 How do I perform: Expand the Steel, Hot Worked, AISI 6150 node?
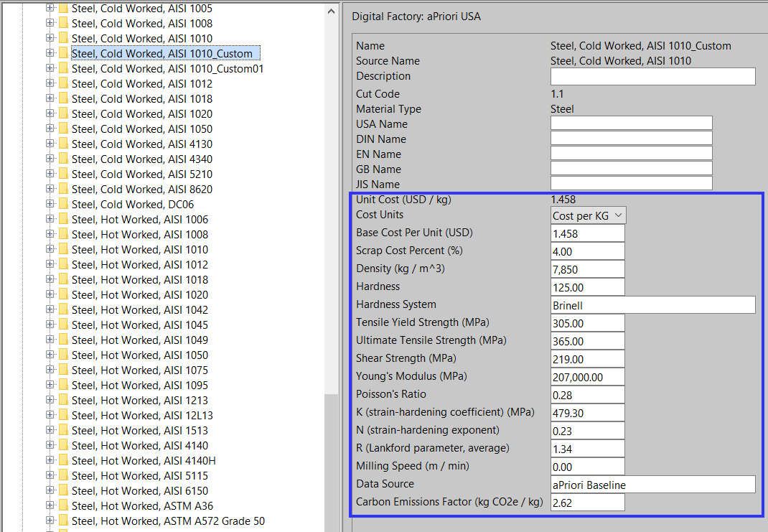[x=50, y=490]
